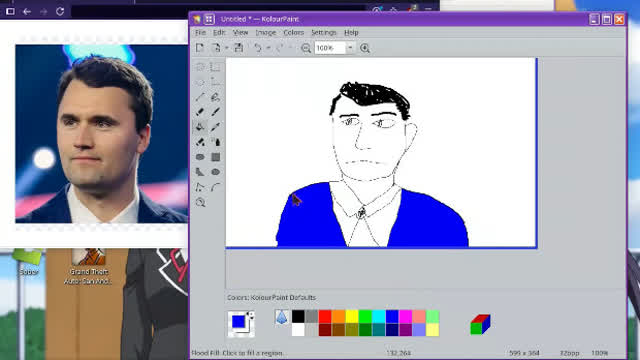The height and width of the screenshot is (360, 640).
Task: Click the '599 x 364' status bar text
Action: (524, 353)
